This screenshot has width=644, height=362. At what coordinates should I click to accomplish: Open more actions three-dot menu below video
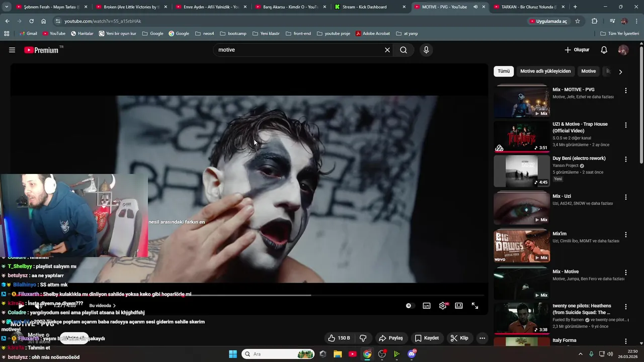pos(482,338)
